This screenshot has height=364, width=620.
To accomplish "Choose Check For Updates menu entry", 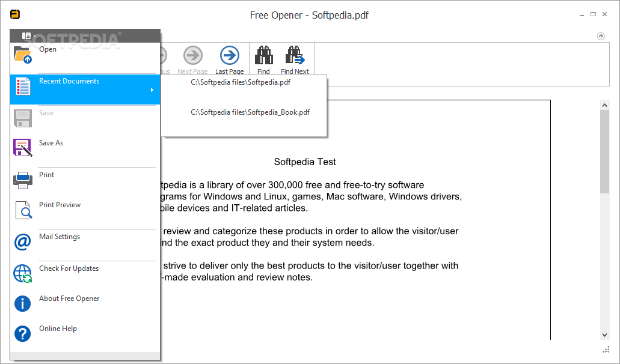I will pos(85,276).
